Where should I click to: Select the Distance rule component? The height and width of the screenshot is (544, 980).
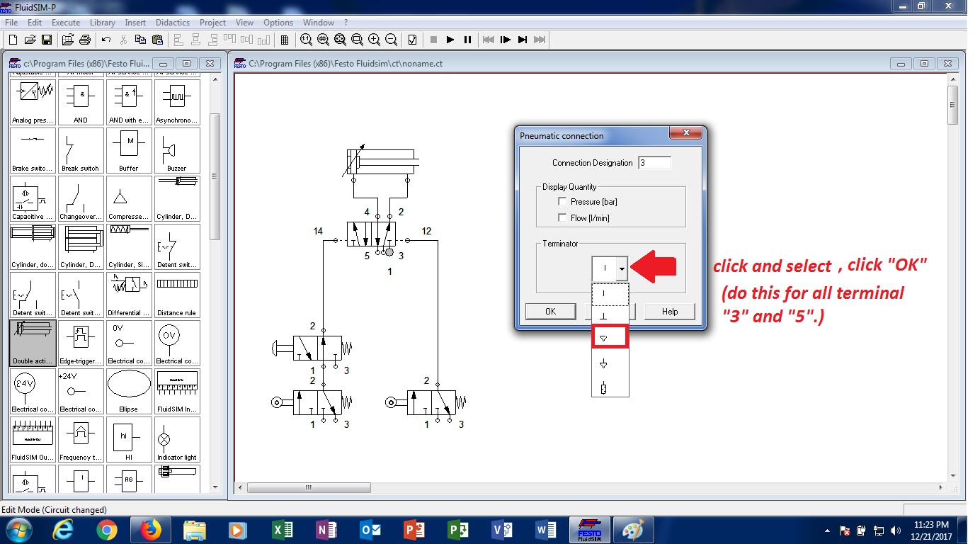click(x=177, y=295)
